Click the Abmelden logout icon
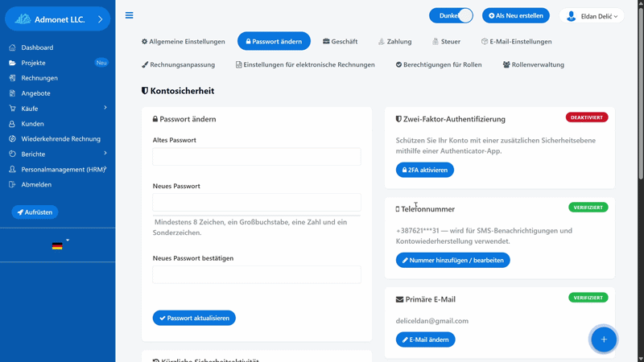The width and height of the screenshot is (644, 362). pos(12,184)
